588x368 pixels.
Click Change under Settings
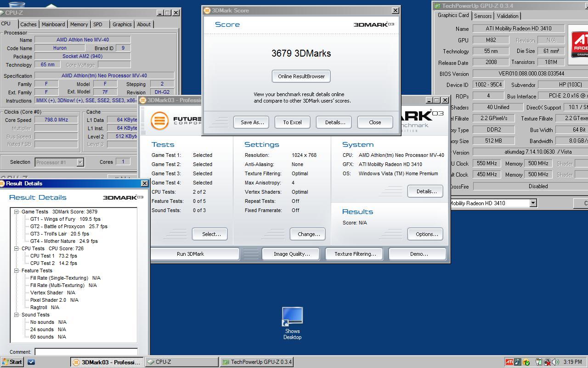point(309,234)
